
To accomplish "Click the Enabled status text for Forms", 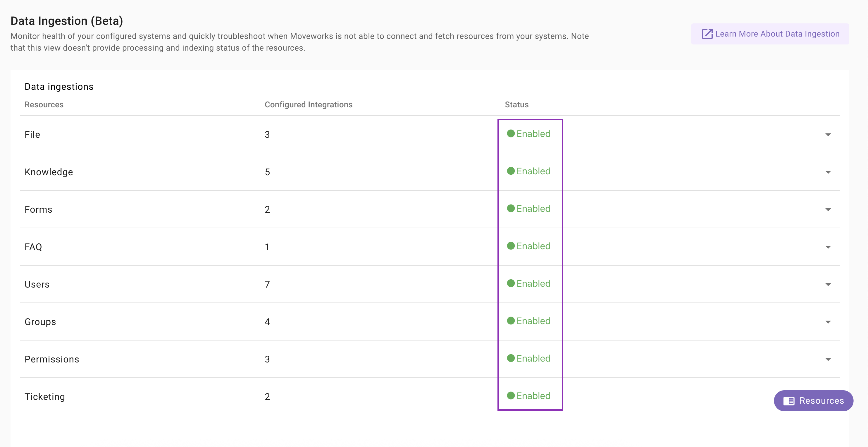I will pyautogui.click(x=533, y=208).
